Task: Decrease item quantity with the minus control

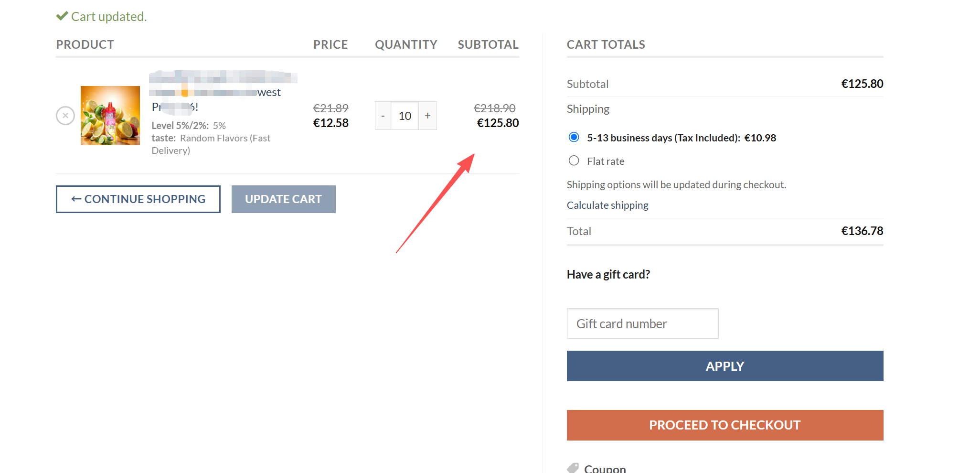Action: pyautogui.click(x=382, y=115)
